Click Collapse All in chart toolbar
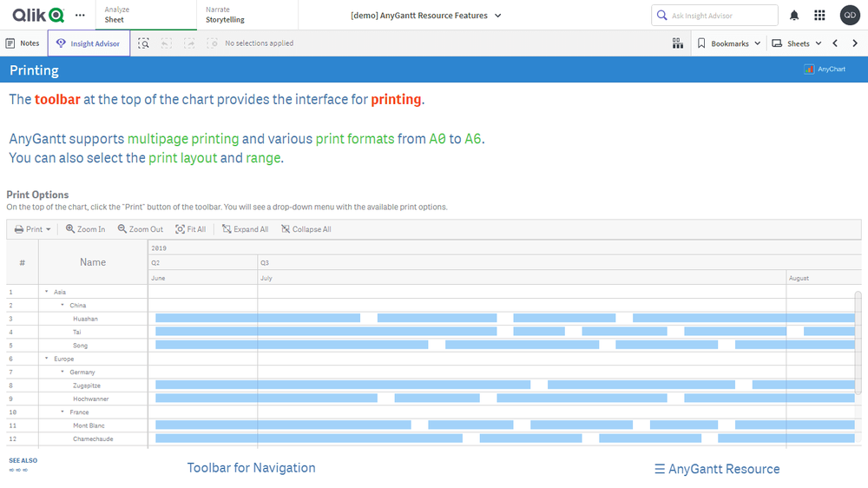 [x=306, y=229]
